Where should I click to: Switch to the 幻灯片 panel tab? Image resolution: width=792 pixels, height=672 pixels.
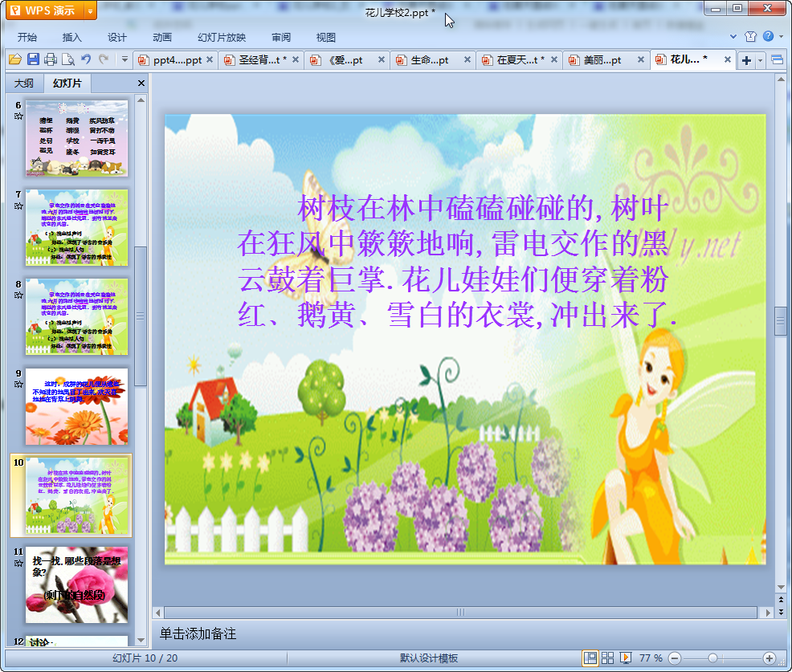point(67,83)
